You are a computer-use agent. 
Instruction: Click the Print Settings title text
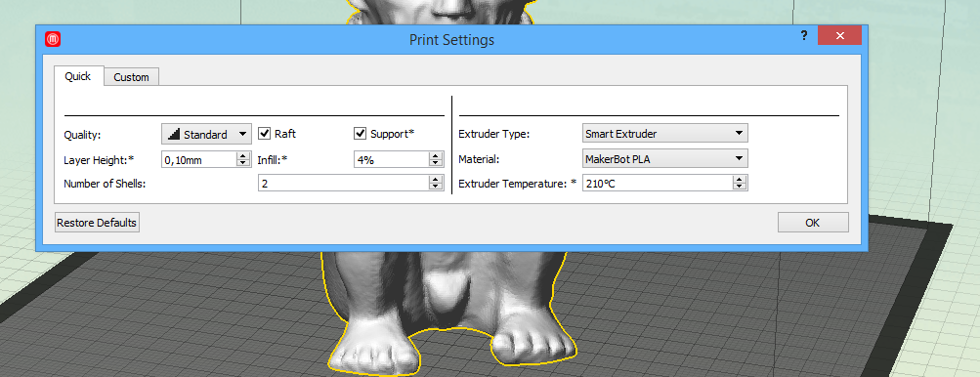pos(451,39)
